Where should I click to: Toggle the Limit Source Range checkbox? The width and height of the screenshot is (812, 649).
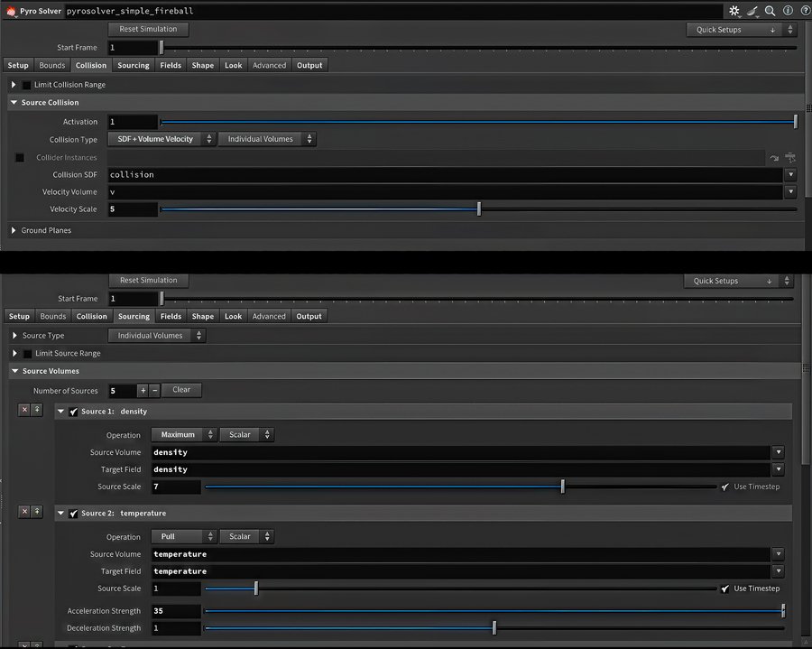click(x=27, y=354)
